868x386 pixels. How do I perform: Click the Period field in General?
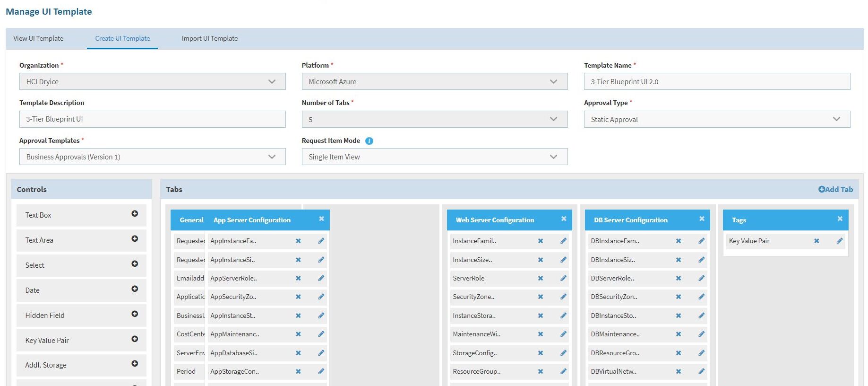click(x=186, y=371)
